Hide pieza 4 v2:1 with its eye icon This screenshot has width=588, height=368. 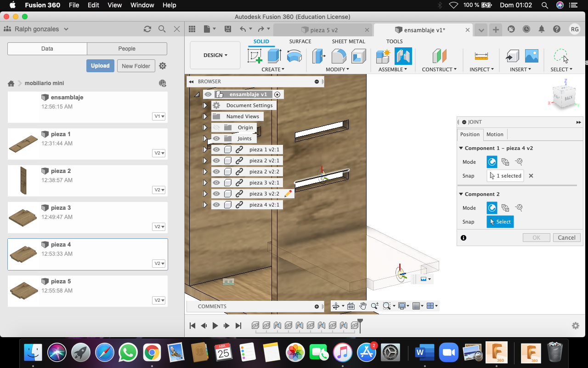[x=216, y=205]
